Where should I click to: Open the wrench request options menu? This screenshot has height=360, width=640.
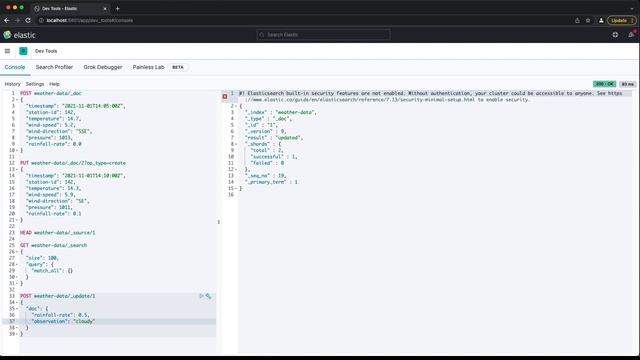[209, 296]
